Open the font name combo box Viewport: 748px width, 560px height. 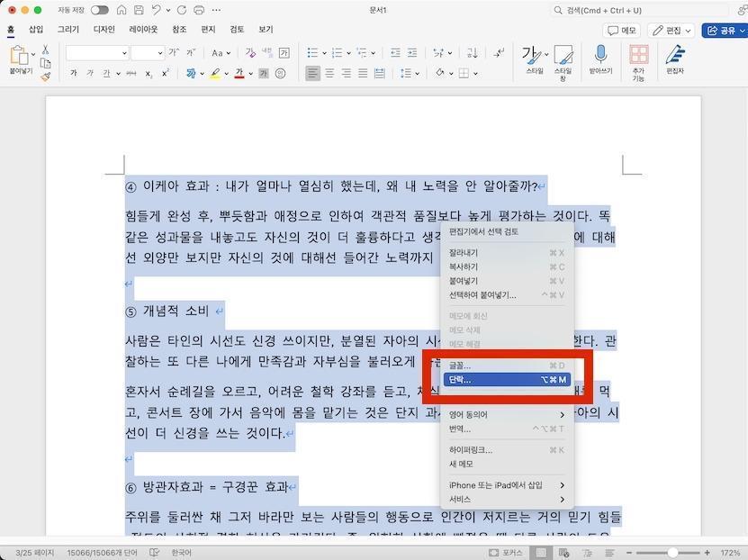97,53
